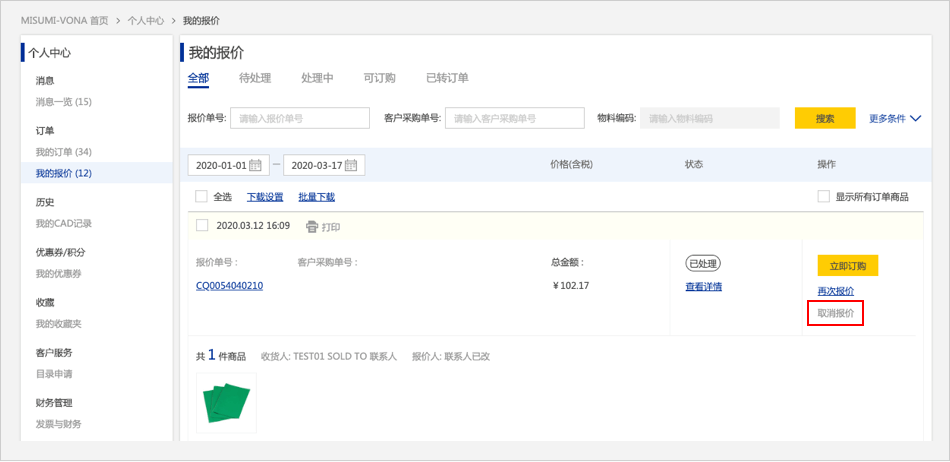This screenshot has height=462, width=950.
Task: Switch to the 已转订单 tab
Action: (x=447, y=78)
